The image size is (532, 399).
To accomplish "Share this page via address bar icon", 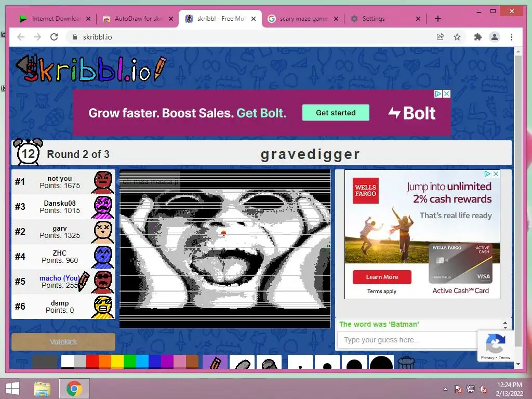I will coord(440,37).
